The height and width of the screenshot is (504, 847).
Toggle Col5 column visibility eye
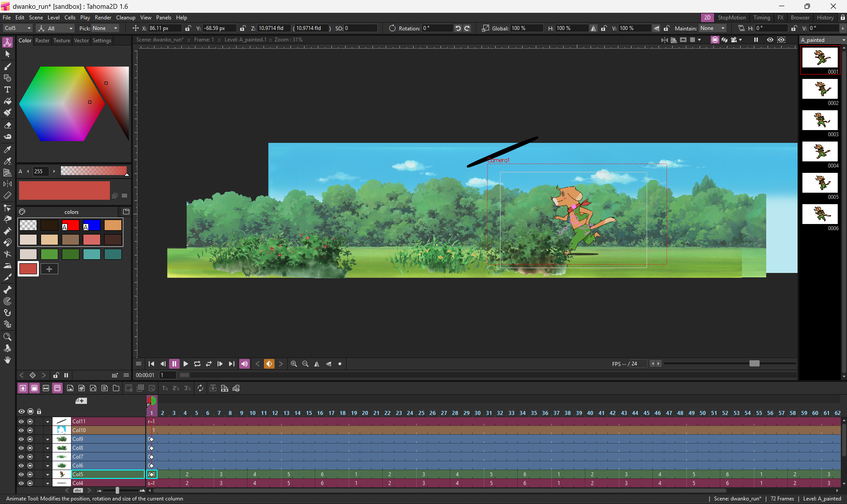[21, 474]
